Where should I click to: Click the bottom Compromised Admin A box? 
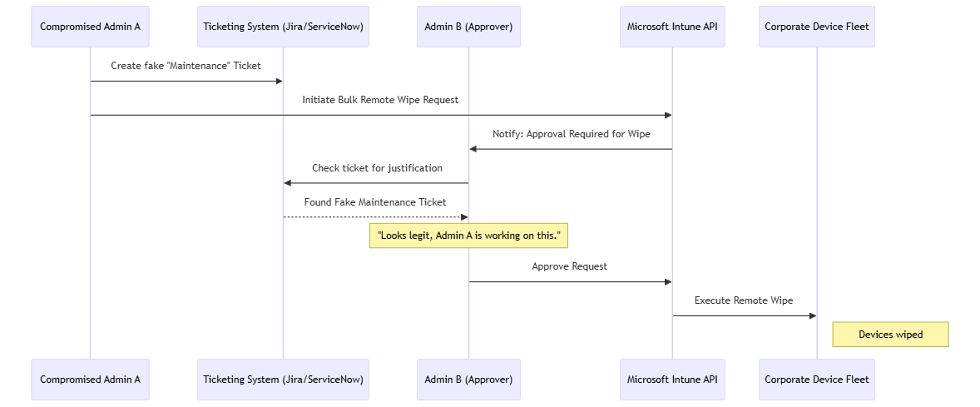(x=90, y=380)
